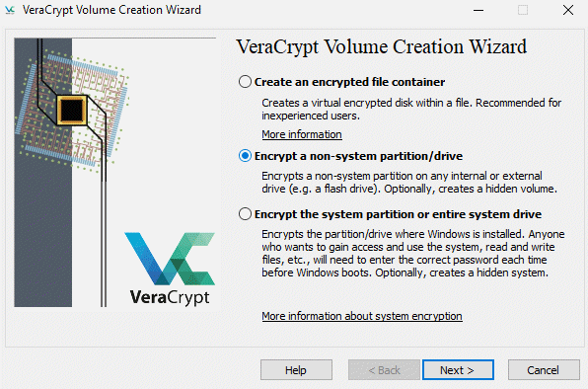
Task: Click the greyed-out maximize window button
Action: 523,10
